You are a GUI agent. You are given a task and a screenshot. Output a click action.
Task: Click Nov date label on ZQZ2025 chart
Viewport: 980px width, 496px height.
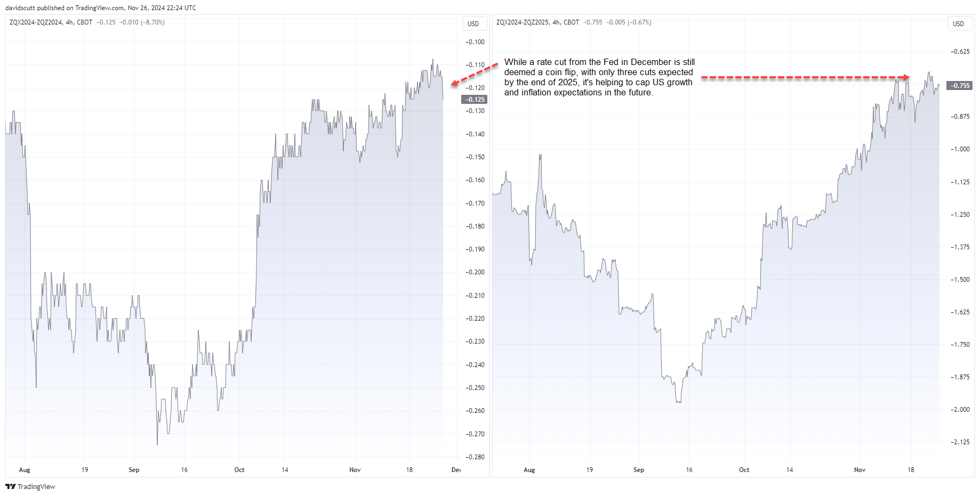[x=860, y=470]
